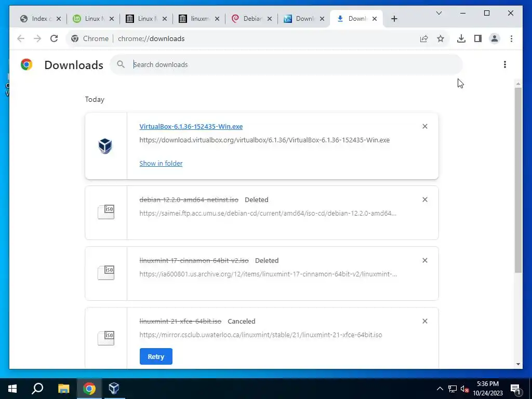Click the Chrome logo beside Downloads heading
This screenshot has height=399, width=532.
tap(26, 64)
